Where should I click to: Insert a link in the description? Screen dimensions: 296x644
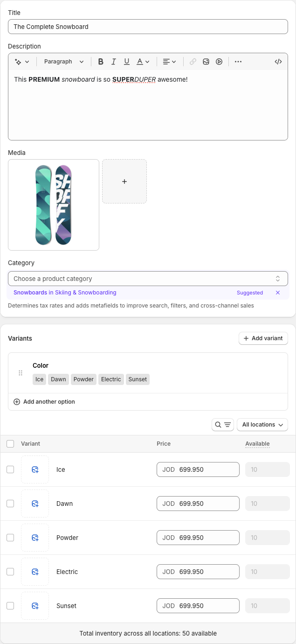pos(193,62)
